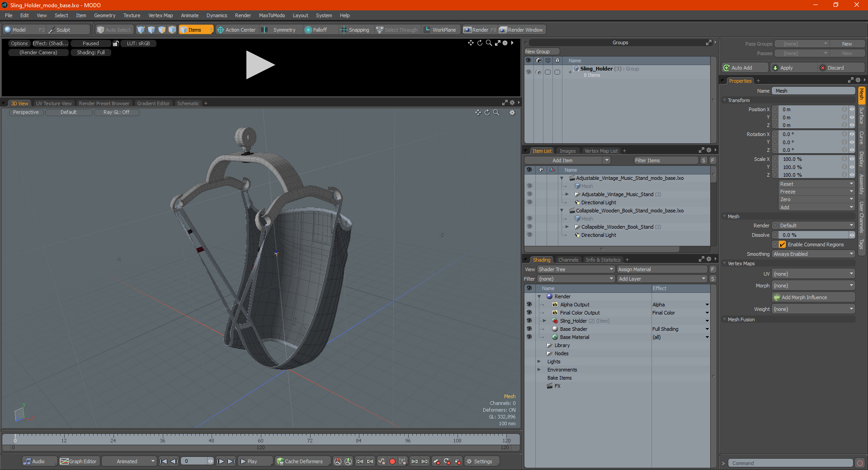Play the render preview
Screen dimensions: 868x470
pos(260,65)
